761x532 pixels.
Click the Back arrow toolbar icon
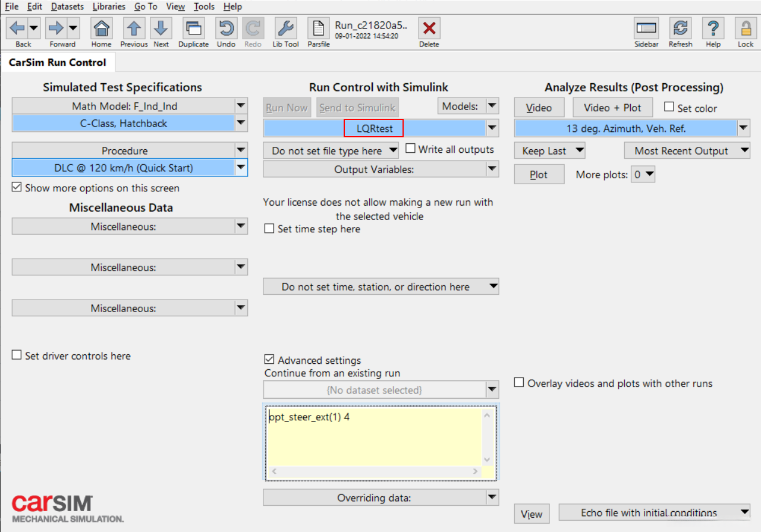tap(17, 28)
